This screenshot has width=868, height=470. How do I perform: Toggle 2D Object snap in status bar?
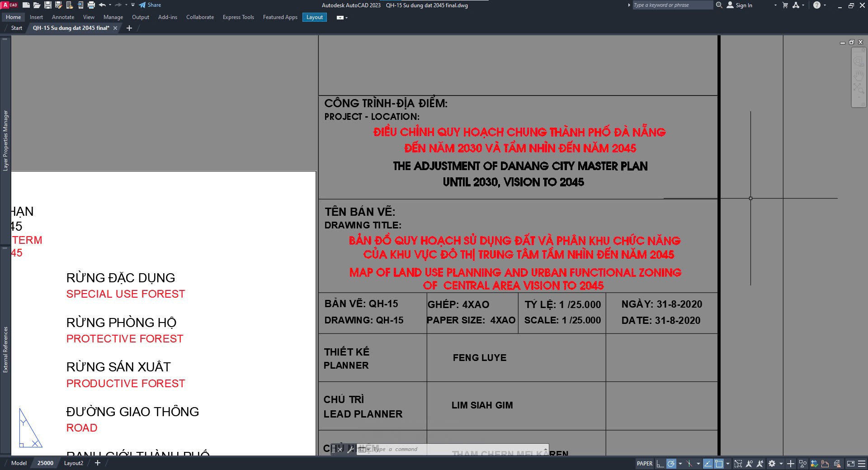pos(719,464)
